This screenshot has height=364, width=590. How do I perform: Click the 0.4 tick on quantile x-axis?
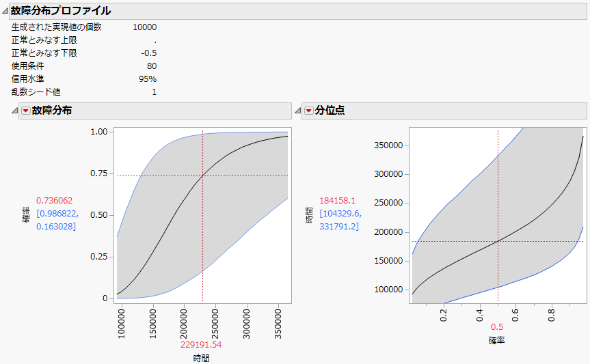[x=480, y=315]
